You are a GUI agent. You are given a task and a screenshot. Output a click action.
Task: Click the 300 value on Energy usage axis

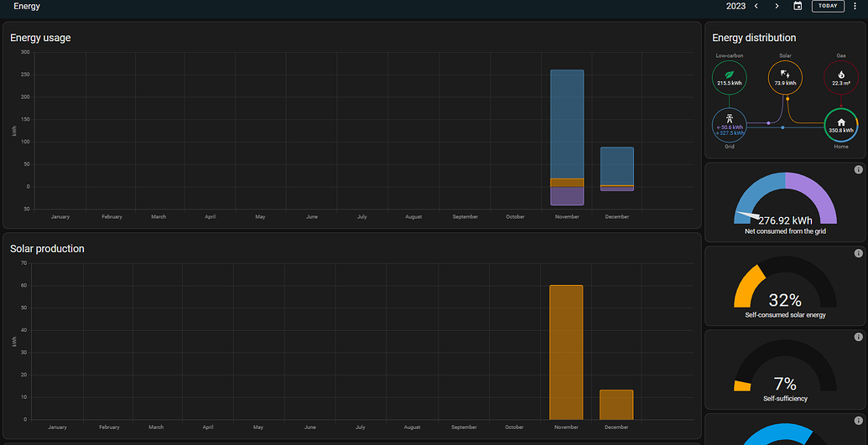(25, 52)
